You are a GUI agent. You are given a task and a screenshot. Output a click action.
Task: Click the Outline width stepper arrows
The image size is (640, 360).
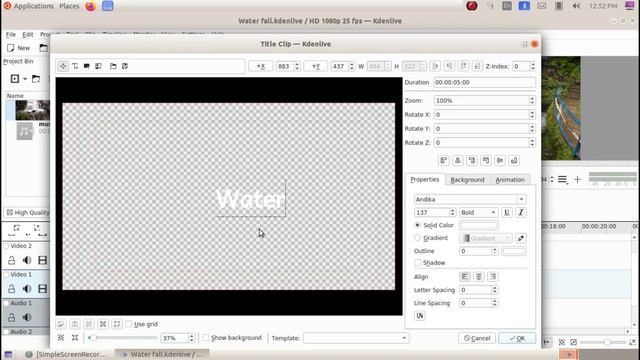point(495,251)
